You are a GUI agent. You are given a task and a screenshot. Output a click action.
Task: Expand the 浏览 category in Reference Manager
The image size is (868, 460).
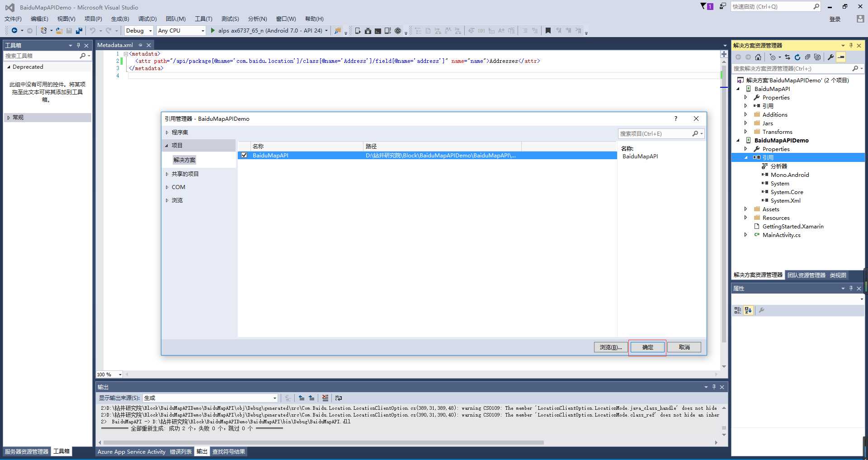(167, 200)
